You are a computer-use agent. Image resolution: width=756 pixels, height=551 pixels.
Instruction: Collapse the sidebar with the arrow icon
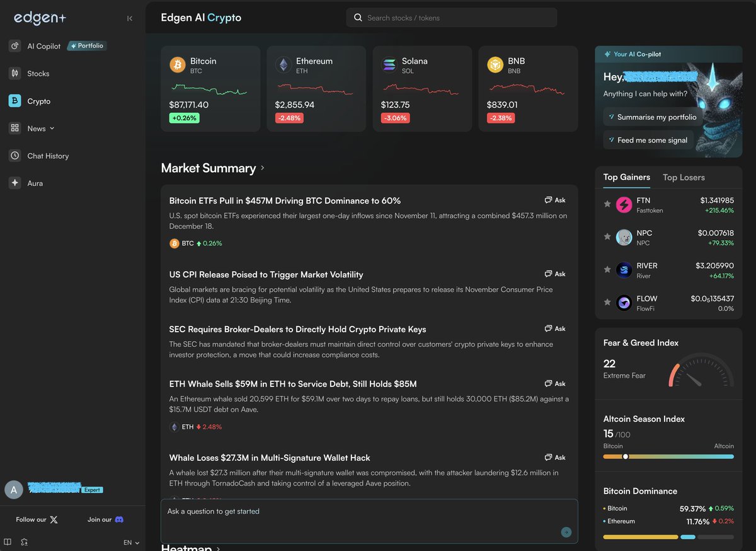[x=130, y=18]
